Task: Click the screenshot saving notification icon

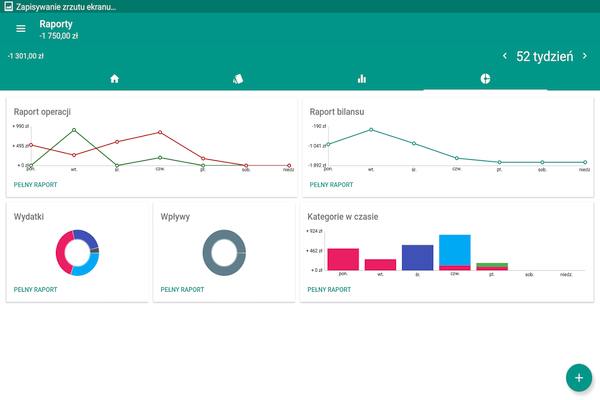Action: [8, 7]
